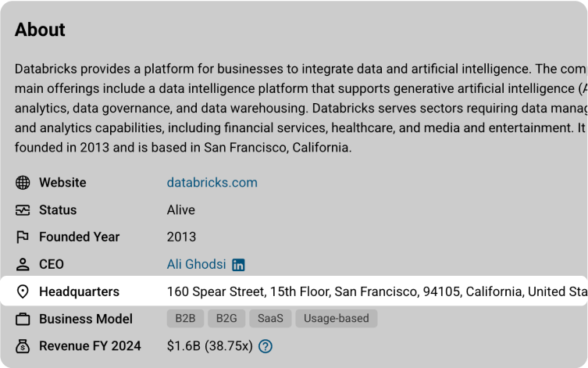
Task: Click the Revenue money bag icon
Action: pos(23,345)
